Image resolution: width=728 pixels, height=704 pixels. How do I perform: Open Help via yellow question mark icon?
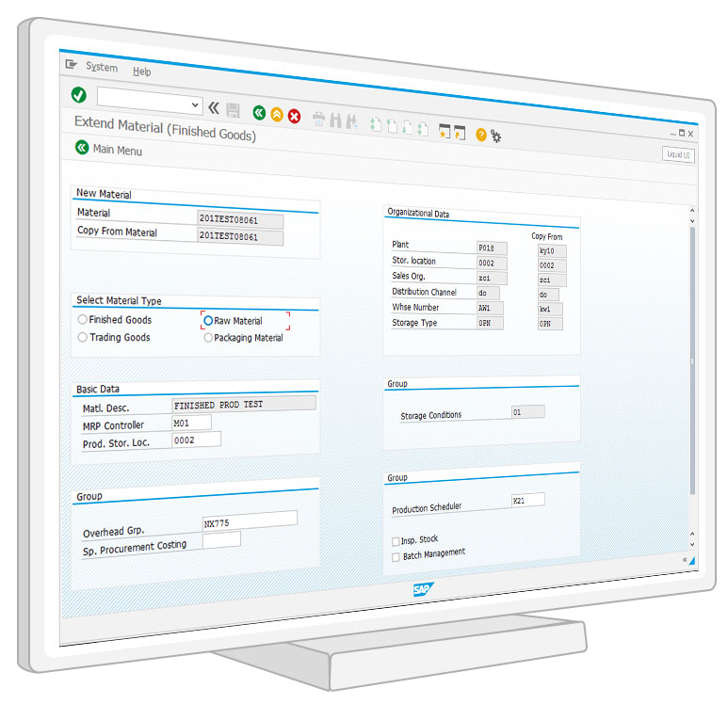tap(481, 135)
